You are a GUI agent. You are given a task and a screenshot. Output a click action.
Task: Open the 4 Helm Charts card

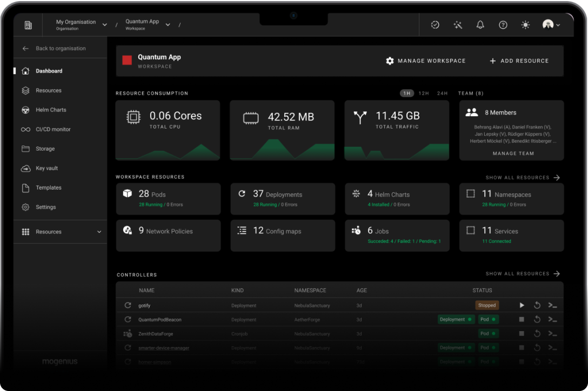pyautogui.click(x=397, y=199)
